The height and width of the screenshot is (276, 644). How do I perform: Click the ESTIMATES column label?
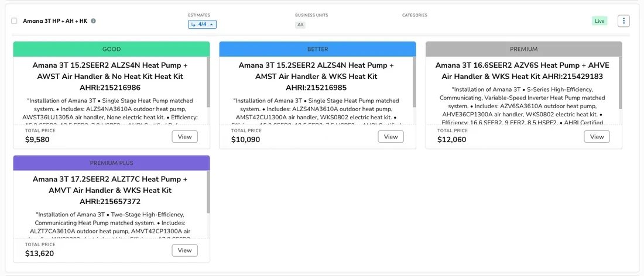(199, 15)
